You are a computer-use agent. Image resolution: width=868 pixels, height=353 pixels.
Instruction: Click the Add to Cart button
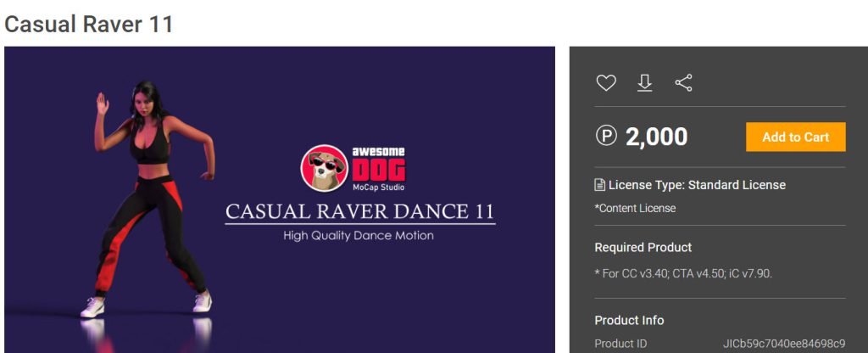click(x=795, y=137)
